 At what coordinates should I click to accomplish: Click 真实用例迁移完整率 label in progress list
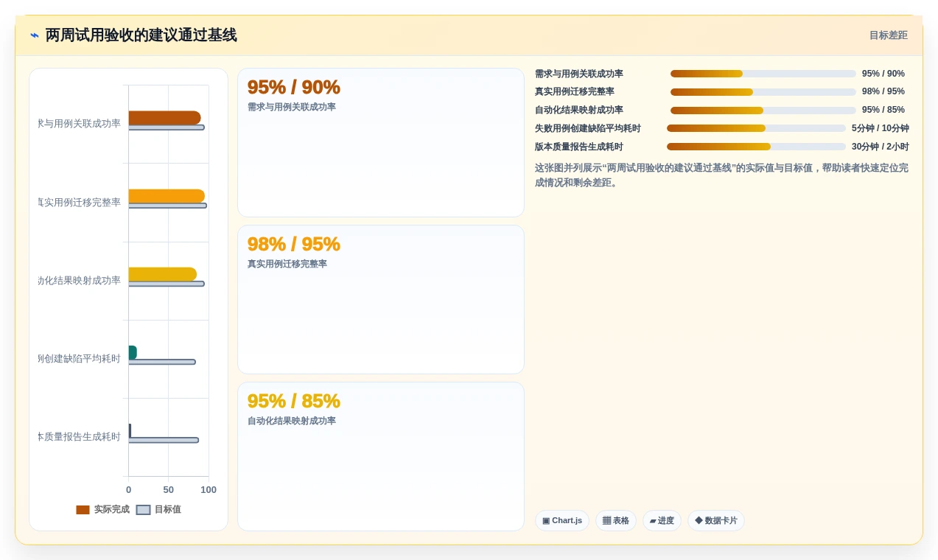(575, 92)
